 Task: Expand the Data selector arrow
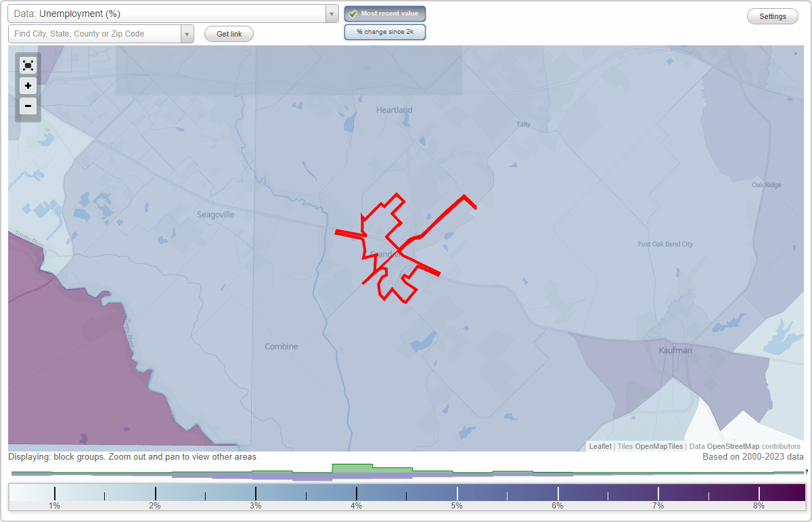point(332,14)
